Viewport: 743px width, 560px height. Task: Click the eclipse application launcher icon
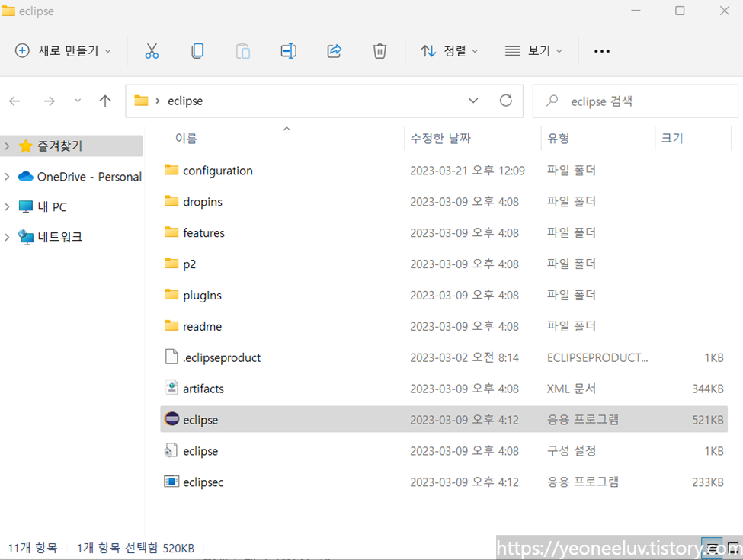tap(171, 419)
